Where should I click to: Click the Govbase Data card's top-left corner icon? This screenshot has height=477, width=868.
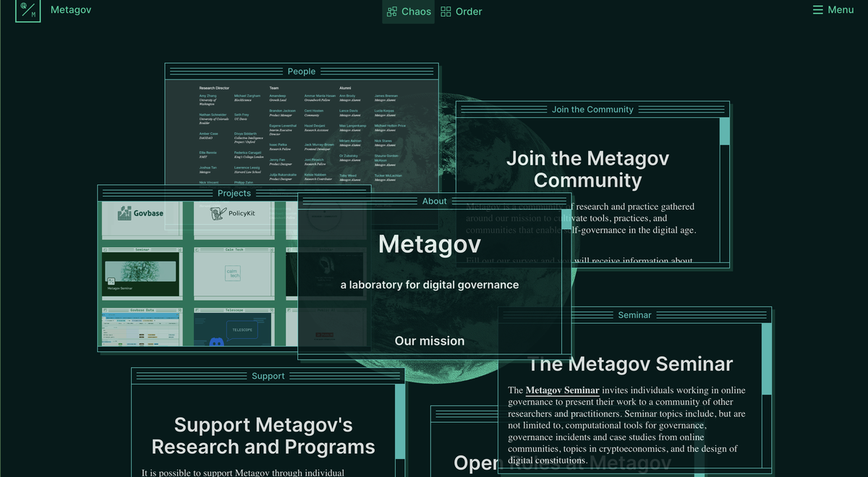pyautogui.click(x=105, y=310)
